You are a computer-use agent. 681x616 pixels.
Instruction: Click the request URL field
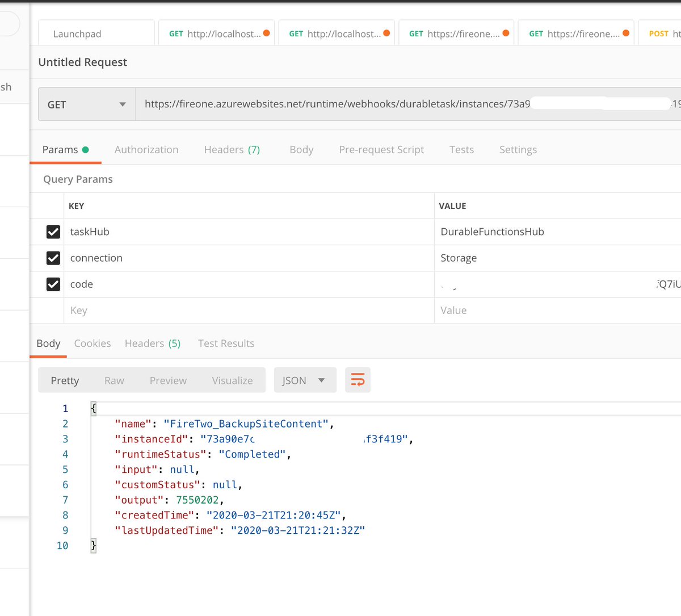[408, 104]
